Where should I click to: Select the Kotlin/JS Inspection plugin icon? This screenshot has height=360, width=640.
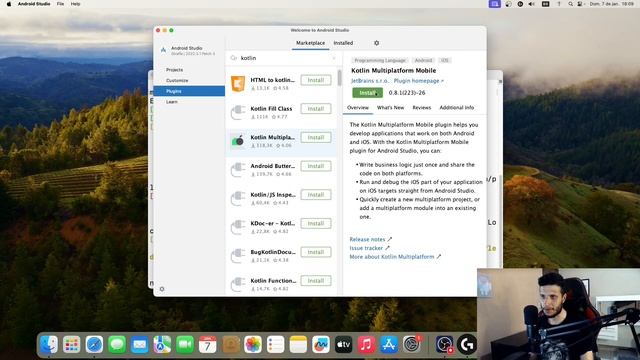tap(238, 198)
